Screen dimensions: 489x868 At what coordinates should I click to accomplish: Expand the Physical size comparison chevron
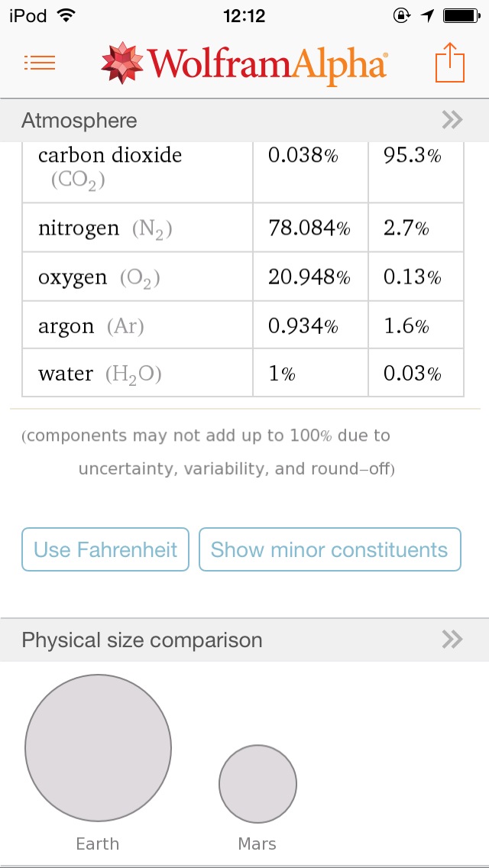click(452, 640)
